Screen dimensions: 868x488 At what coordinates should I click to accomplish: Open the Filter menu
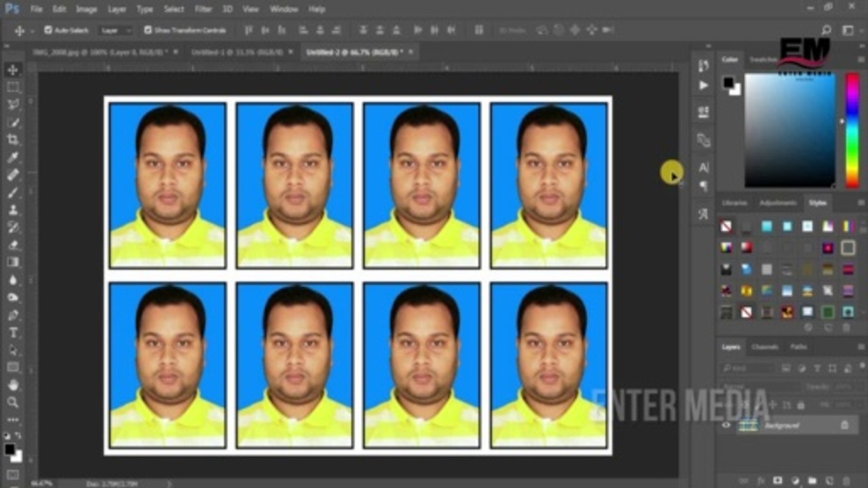click(x=203, y=9)
